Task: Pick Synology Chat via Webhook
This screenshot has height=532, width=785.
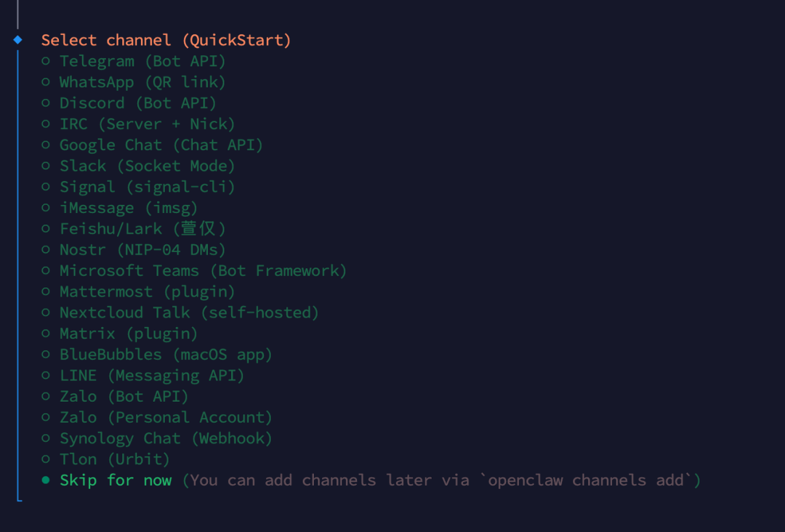Action: (x=165, y=438)
